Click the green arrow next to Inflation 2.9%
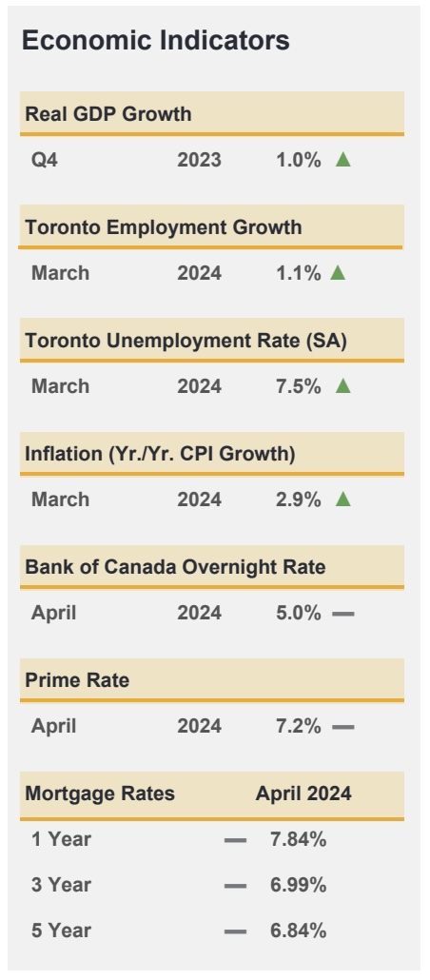The width and height of the screenshot is (430, 980). point(343,499)
